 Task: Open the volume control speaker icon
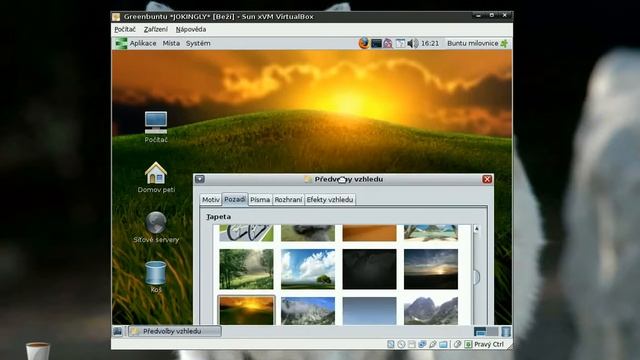point(413,43)
